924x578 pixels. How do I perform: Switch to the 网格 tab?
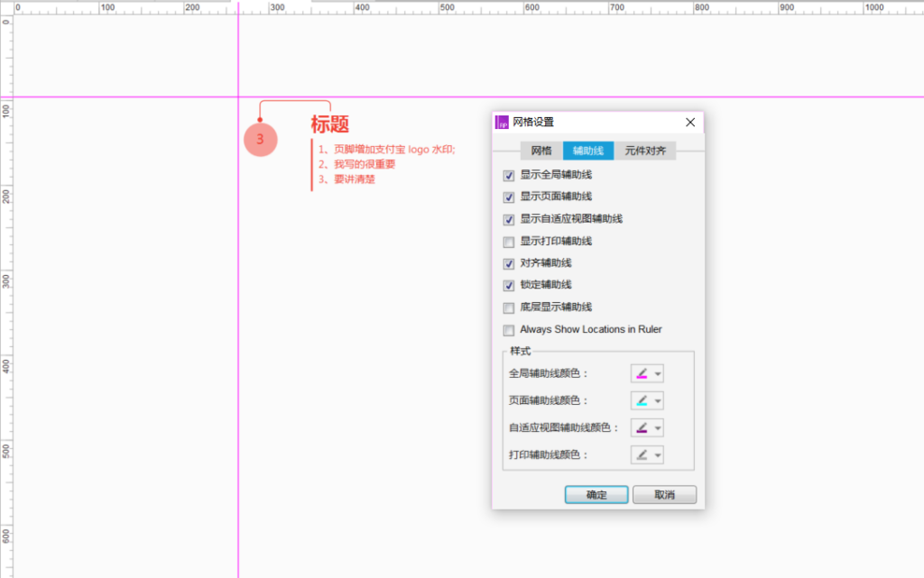(x=541, y=151)
